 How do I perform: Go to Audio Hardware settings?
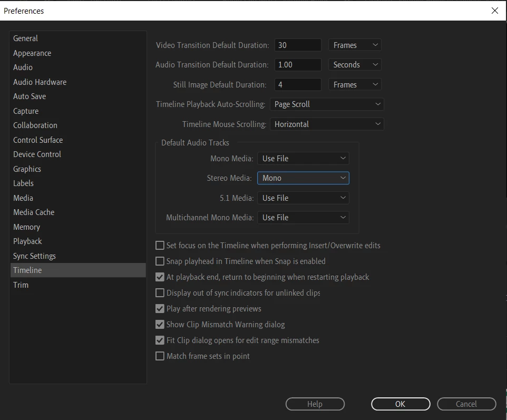click(x=77, y=82)
